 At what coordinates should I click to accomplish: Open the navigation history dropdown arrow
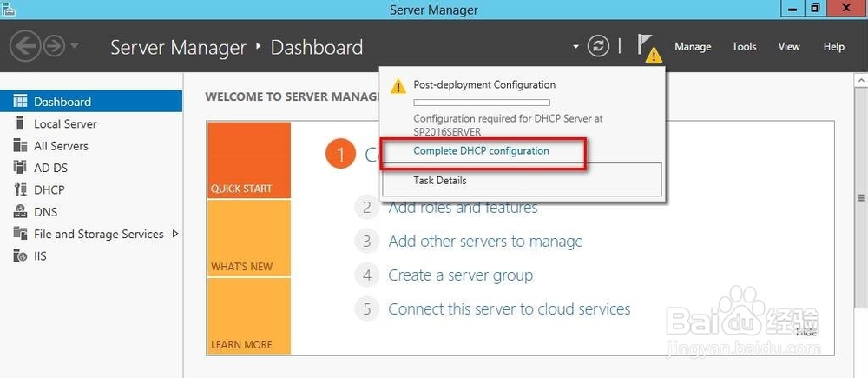[x=75, y=46]
